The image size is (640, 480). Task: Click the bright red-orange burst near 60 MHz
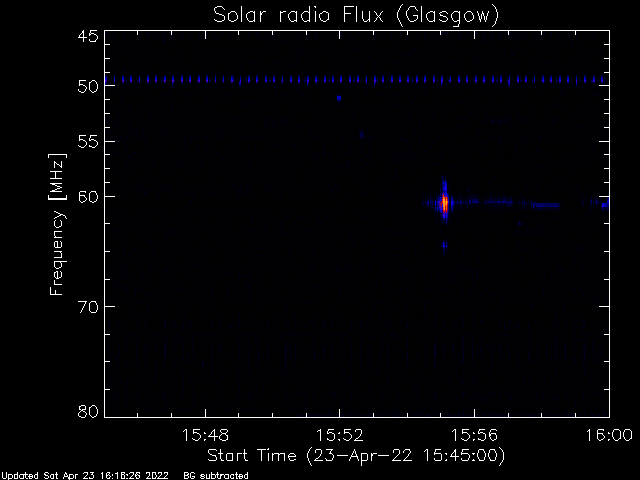pos(445,203)
